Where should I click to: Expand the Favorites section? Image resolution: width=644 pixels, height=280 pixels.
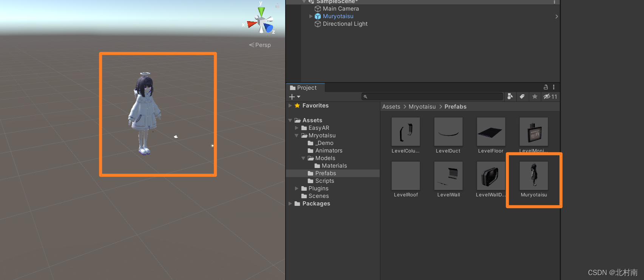coord(290,106)
